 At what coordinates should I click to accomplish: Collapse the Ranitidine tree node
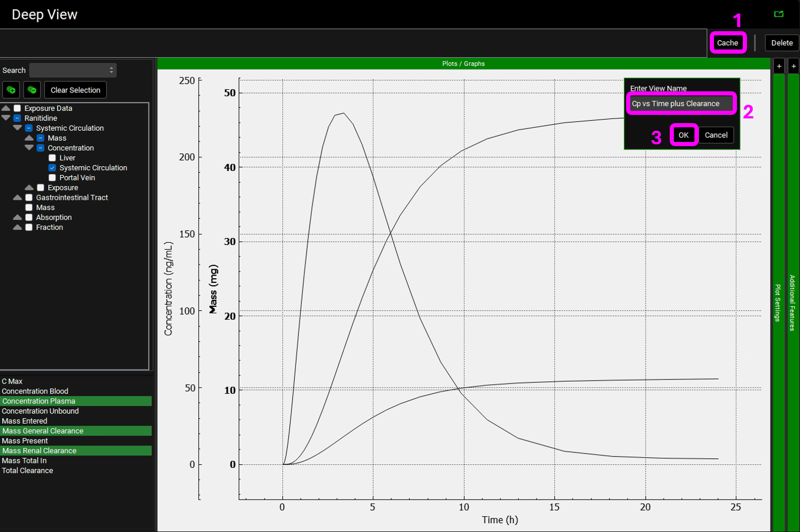pos(6,118)
